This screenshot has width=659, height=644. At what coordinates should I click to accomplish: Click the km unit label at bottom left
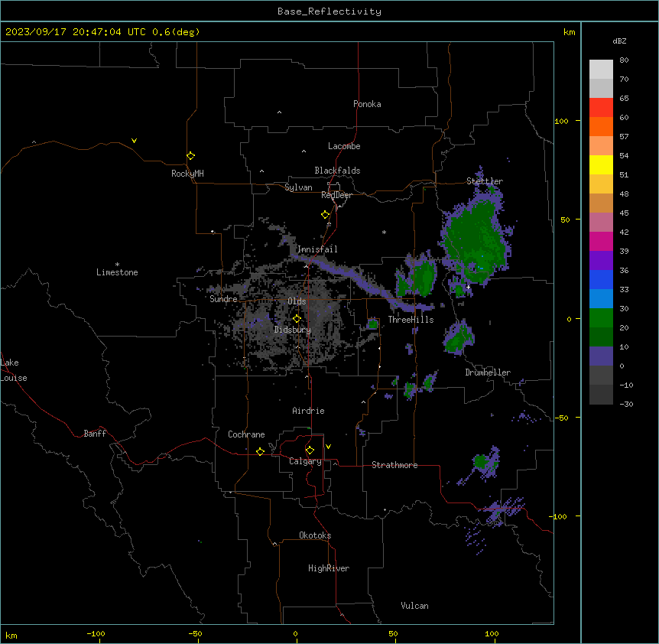11,636
